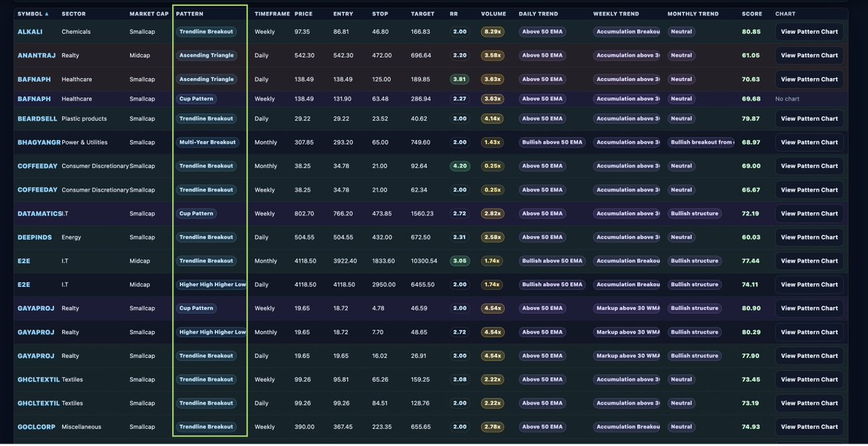This screenshot has height=446, width=868.
Task: View Pattern Chart for ALKALI
Action: pyautogui.click(x=809, y=32)
